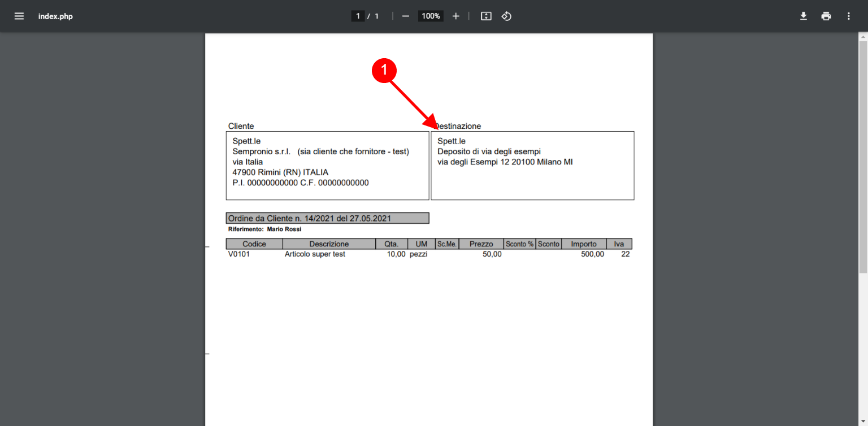
Task: Click the zoom in plus button
Action: [x=456, y=16]
